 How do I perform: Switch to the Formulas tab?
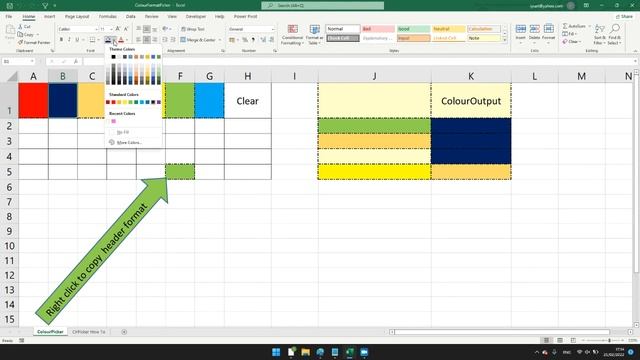point(108,17)
